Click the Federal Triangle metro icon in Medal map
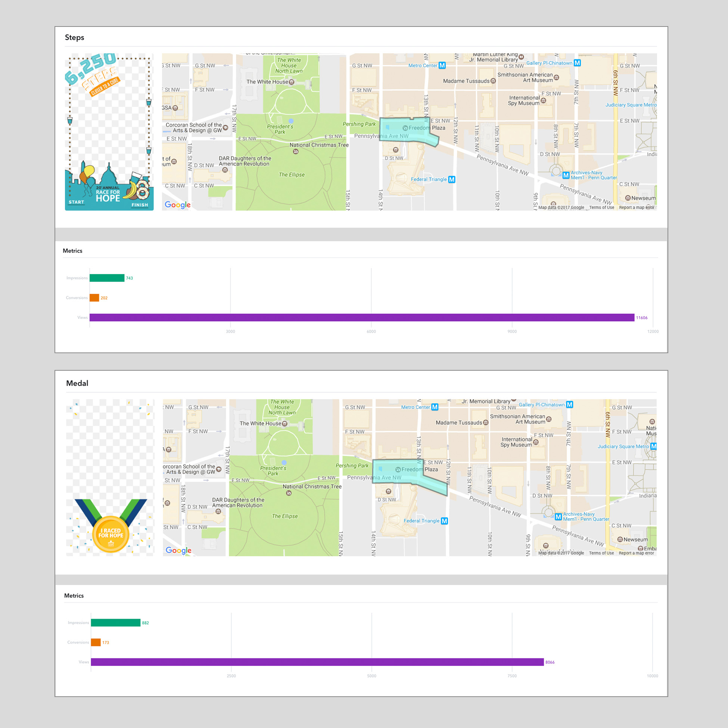 click(x=445, y=521)
